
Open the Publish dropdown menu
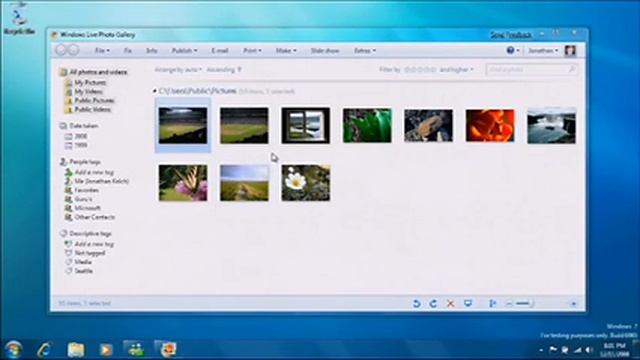(184, 51)
